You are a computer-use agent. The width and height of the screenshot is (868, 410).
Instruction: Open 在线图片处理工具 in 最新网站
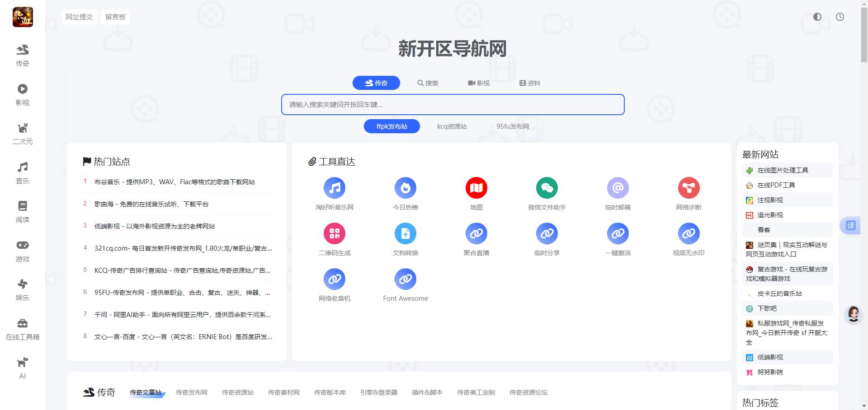coord(787,170)
